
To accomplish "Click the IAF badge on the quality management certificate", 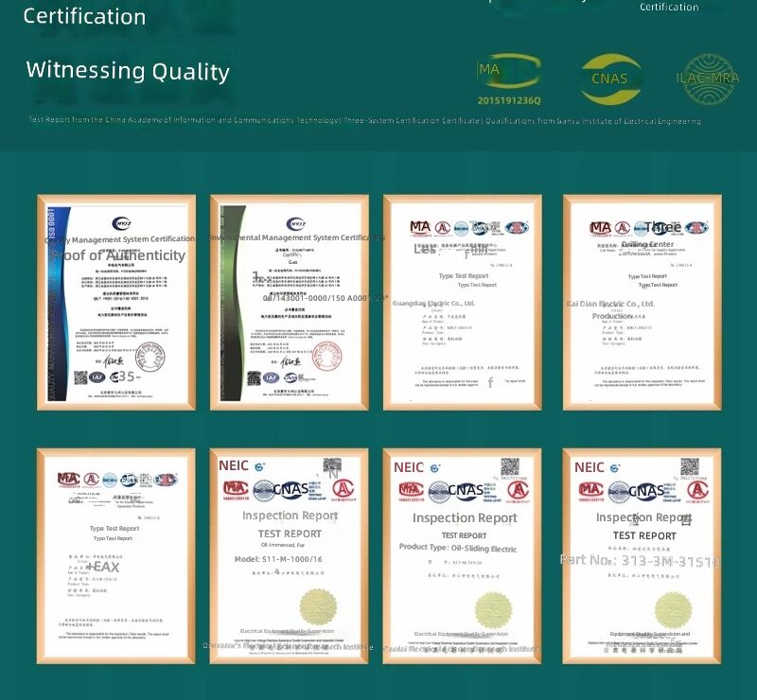I will 97,377.
